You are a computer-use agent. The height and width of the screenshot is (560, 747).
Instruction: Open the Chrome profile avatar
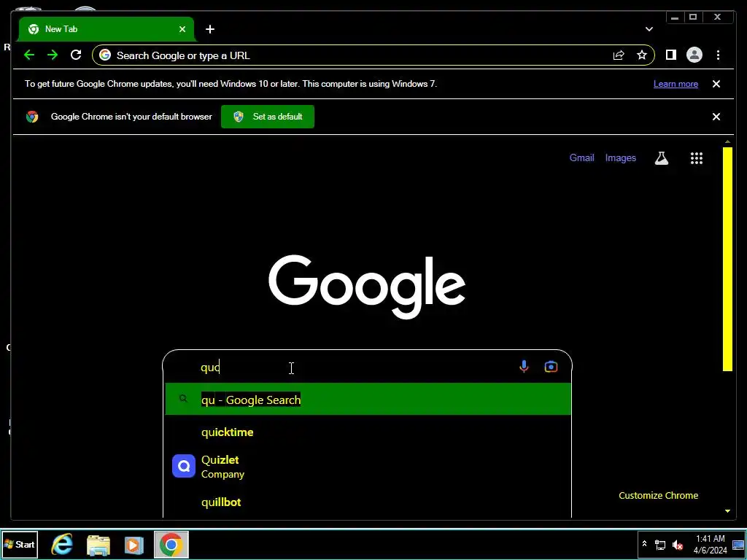[x=694, y=55]
